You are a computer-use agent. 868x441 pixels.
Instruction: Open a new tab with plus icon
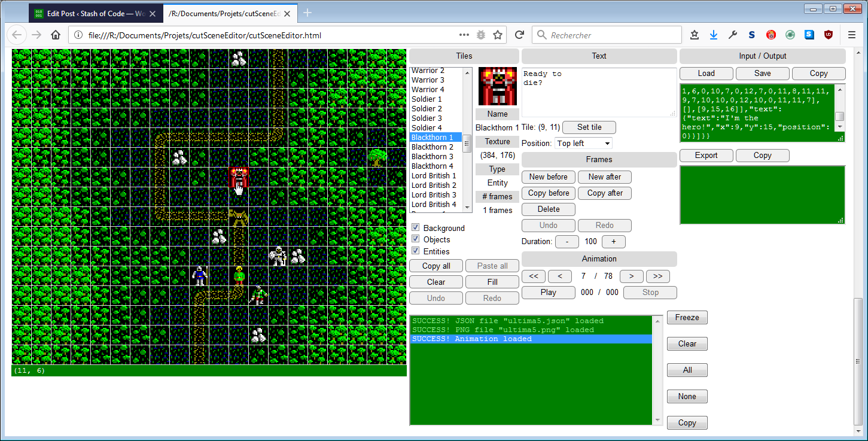(307, 13)
